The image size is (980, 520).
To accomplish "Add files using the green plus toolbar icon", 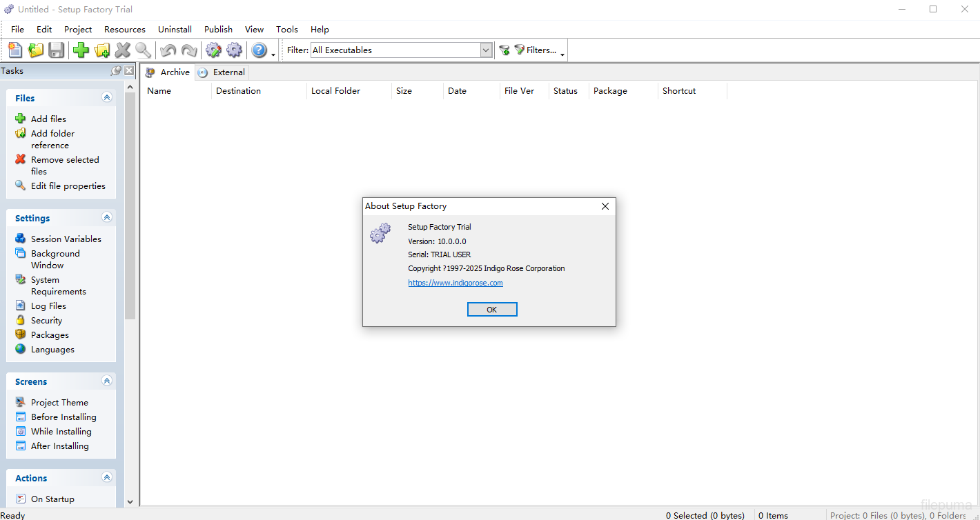I will (x=81, y=50).
